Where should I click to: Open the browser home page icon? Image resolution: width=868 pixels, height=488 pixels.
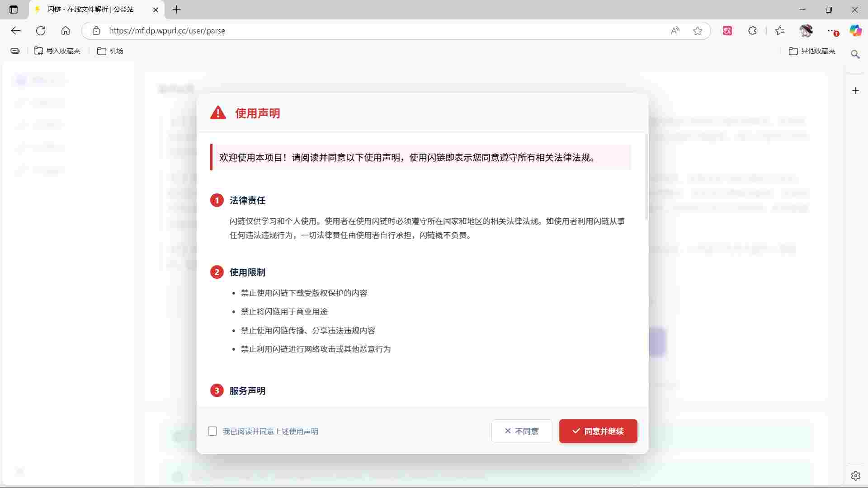[66, 31]
